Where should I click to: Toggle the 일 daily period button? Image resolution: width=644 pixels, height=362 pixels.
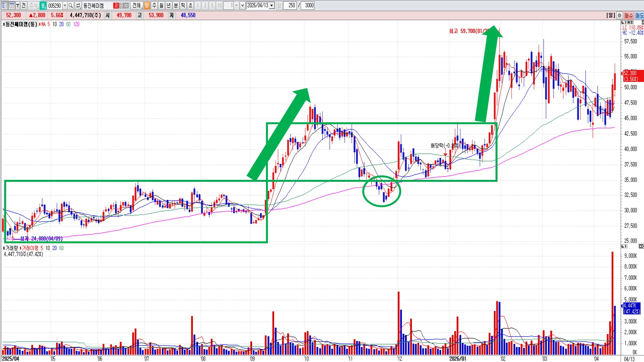(147, 5)
